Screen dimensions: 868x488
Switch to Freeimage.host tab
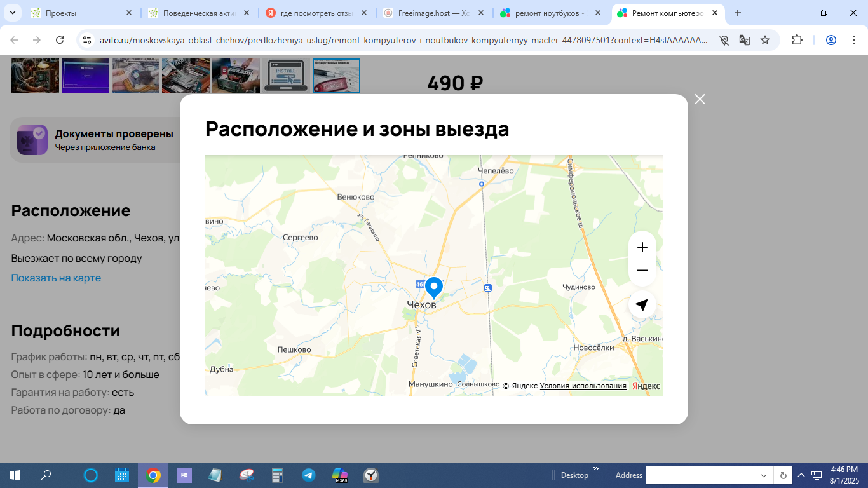point(434,13)
